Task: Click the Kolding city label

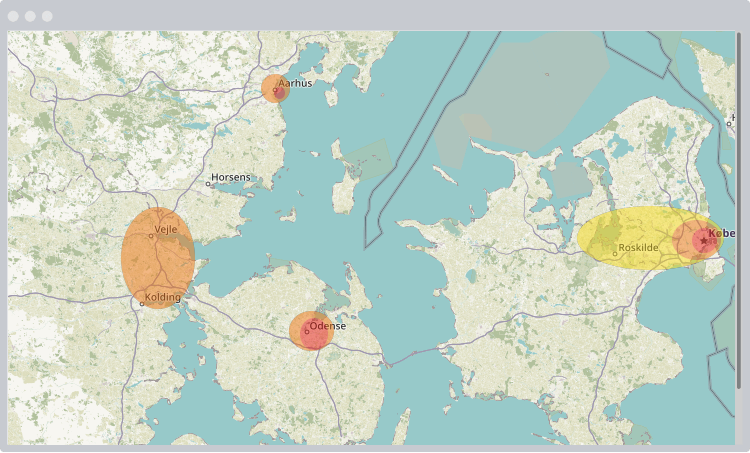Action: (x=163, y=297)
